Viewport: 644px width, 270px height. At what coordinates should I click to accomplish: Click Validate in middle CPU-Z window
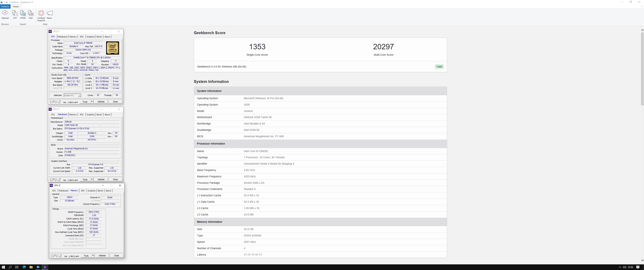101,179
